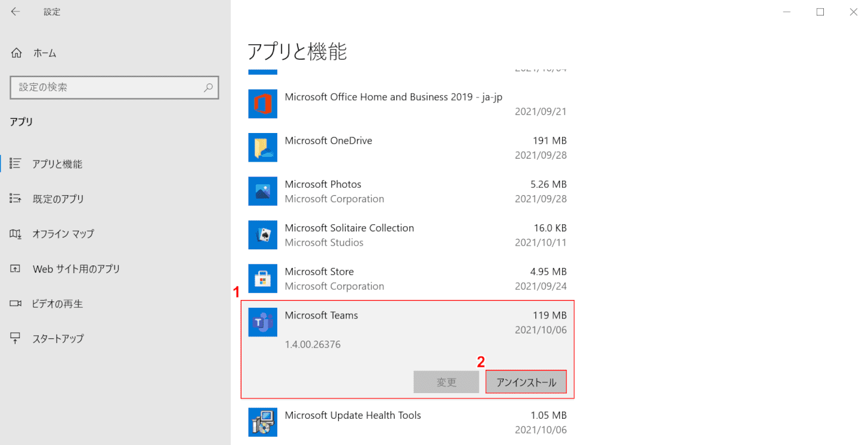868x445 pixels.
Task: Select the Microsoft OneDrive app icon
Action: click(263, 147)
